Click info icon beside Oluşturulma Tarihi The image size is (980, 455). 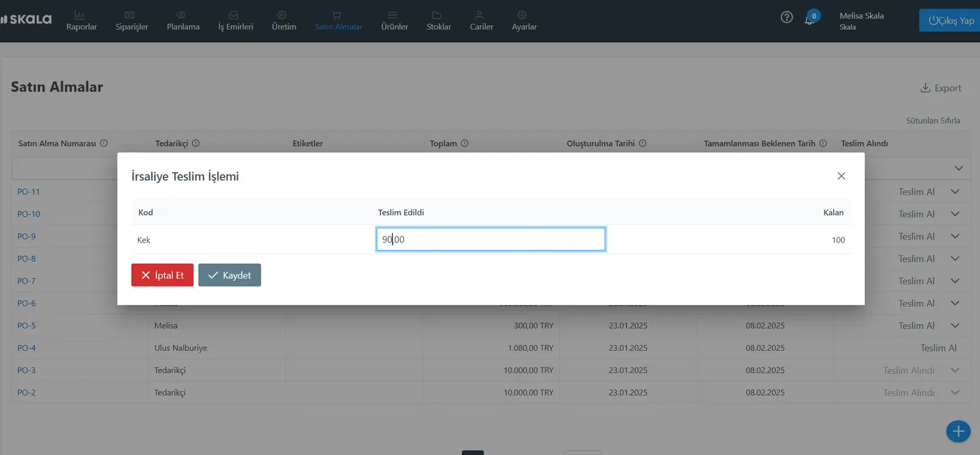pos(643,143)
